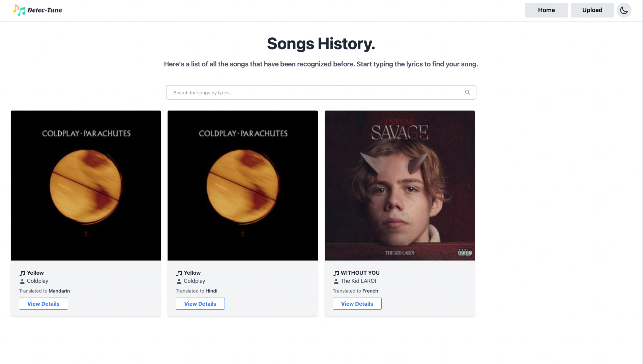Toggle dark mode with the moon icon
The image size is (643, 364).
(624, 10)
